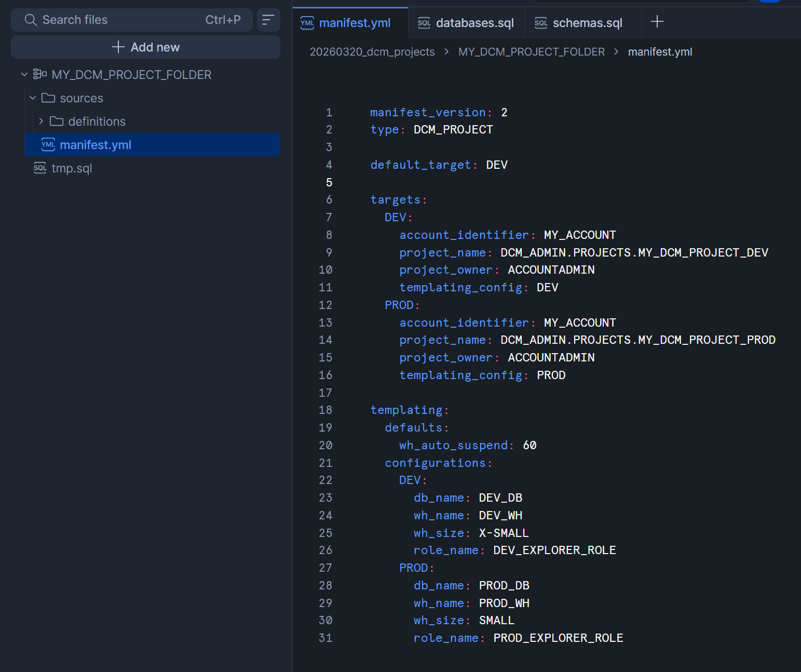Click the folder icon next to sources
Viewport: 801px width, 672px height.
click(48, 98)
